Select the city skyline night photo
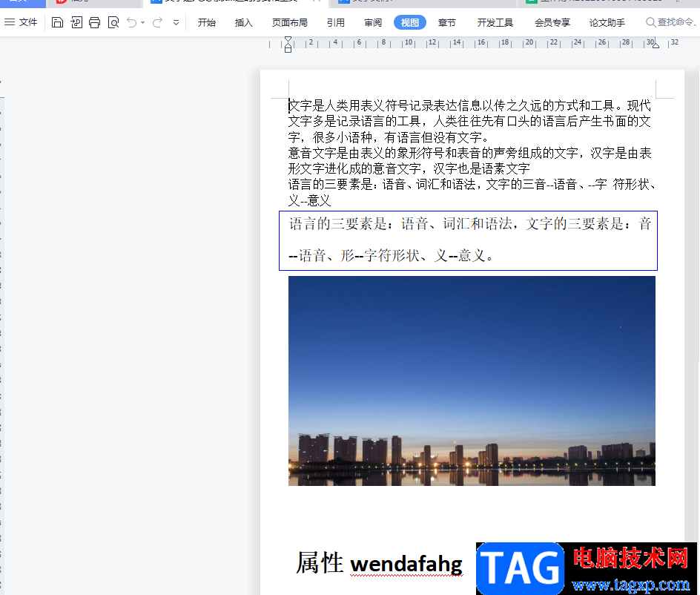The image size is (700, 595). point(472,381)
